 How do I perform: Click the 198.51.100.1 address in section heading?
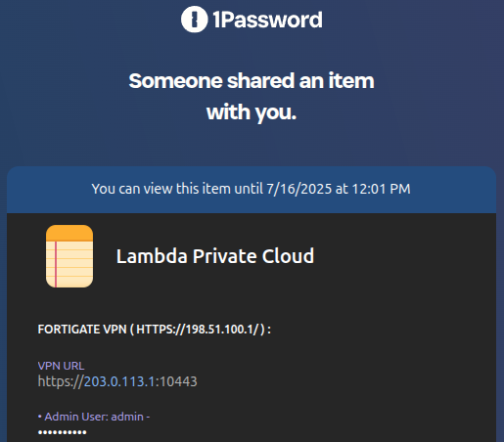(222, 330)
